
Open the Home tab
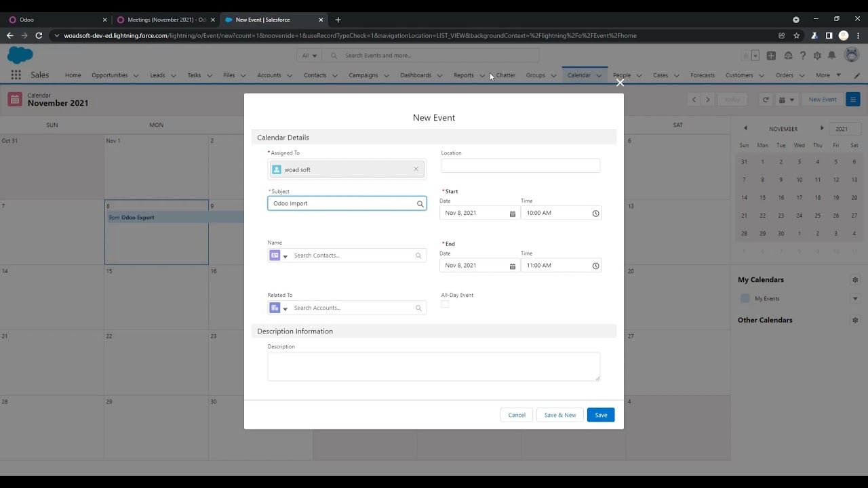point(73,75)
